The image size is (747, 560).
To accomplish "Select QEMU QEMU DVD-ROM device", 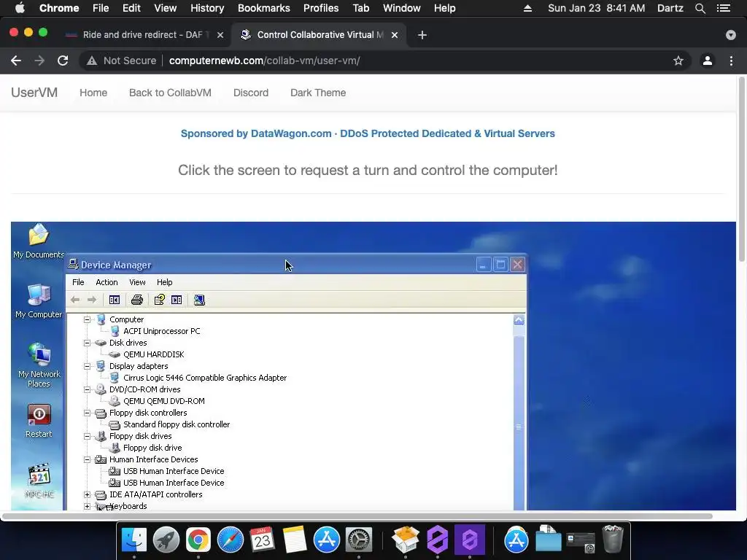I will pyautogui.click(x=164, y=401).
